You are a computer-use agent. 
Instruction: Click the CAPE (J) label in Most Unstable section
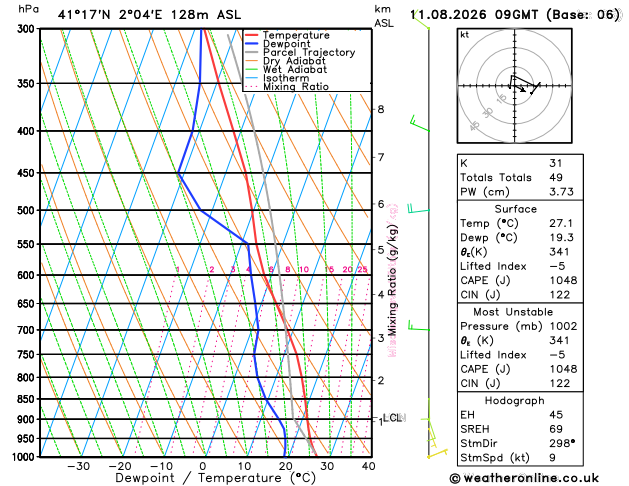(485, 369)
